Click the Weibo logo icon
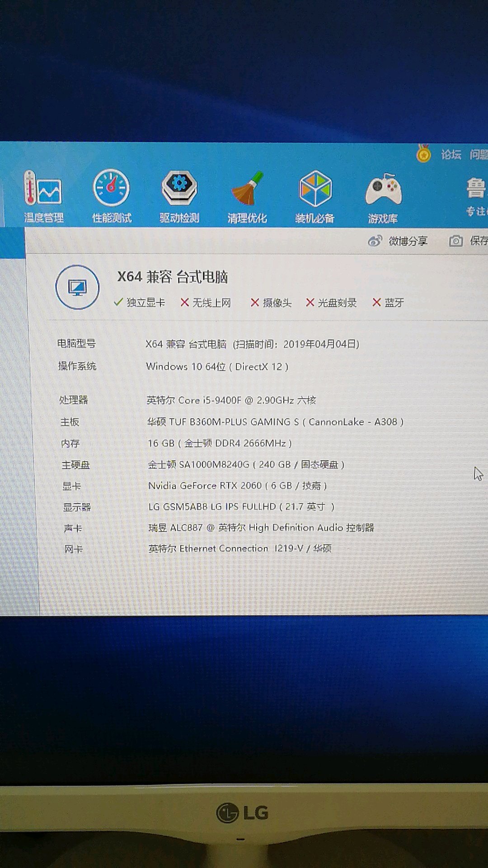The height and width of the screenshot is (868, 488). (375, 241)
